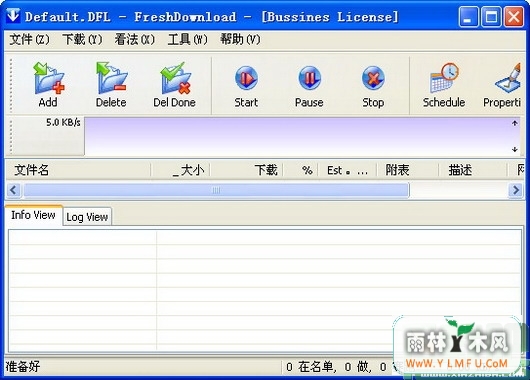Click the horizontal scrollbar right arrow
Screen dimensions: 530x380
pyautogui.click(x=516, y=190)
